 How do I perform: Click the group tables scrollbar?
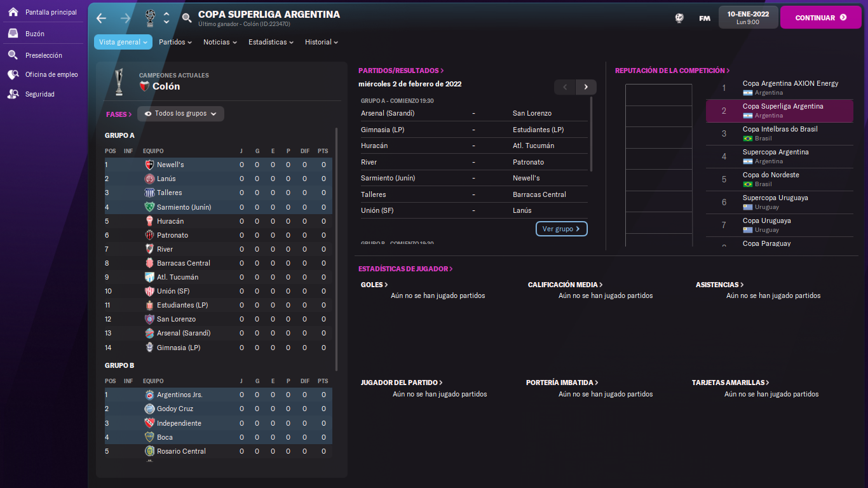pyautogui.click(x=337, y=249)
